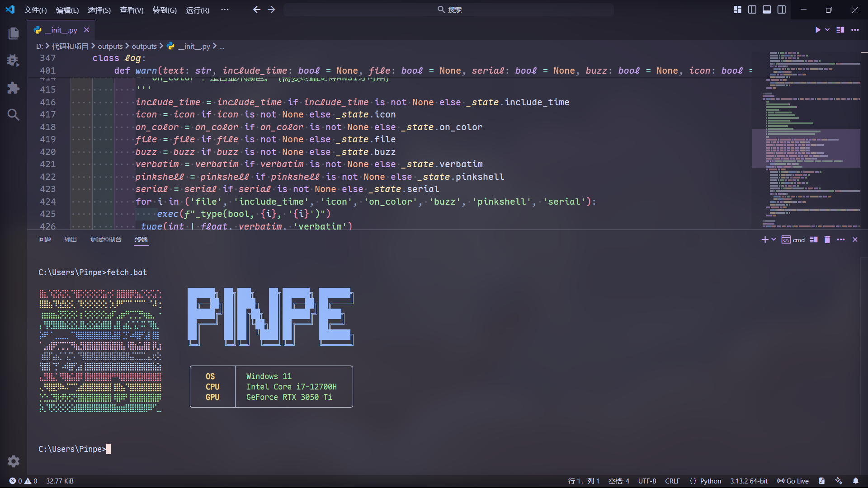868x488 pixels.
Task: Click the VS Code logo icon
Action: [10, 9]
